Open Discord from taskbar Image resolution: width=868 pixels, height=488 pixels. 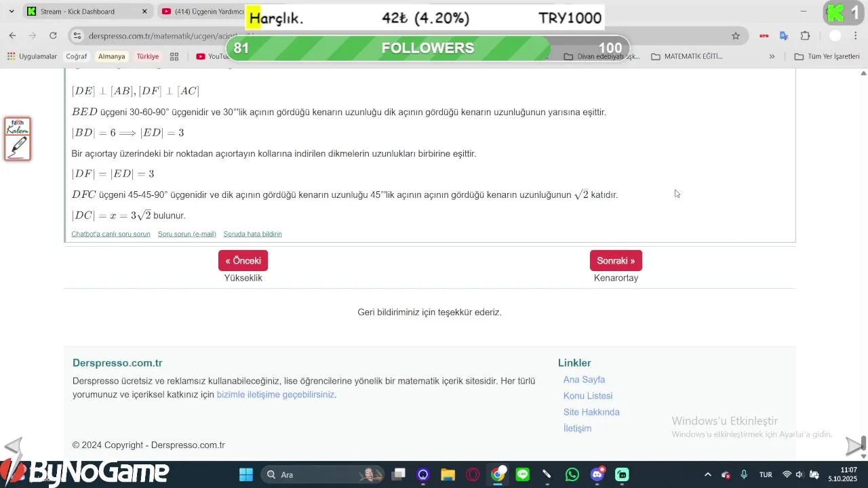point(597,474)
